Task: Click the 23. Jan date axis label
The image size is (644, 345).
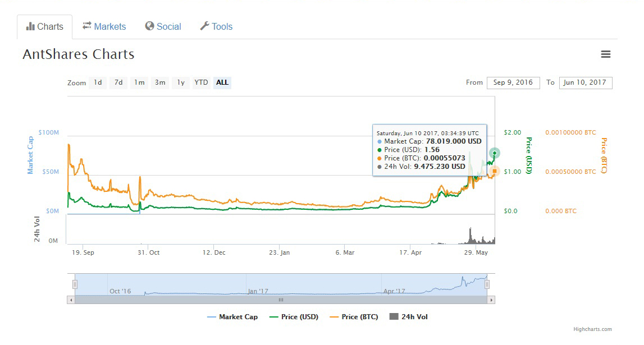Action: pos(279,252)
